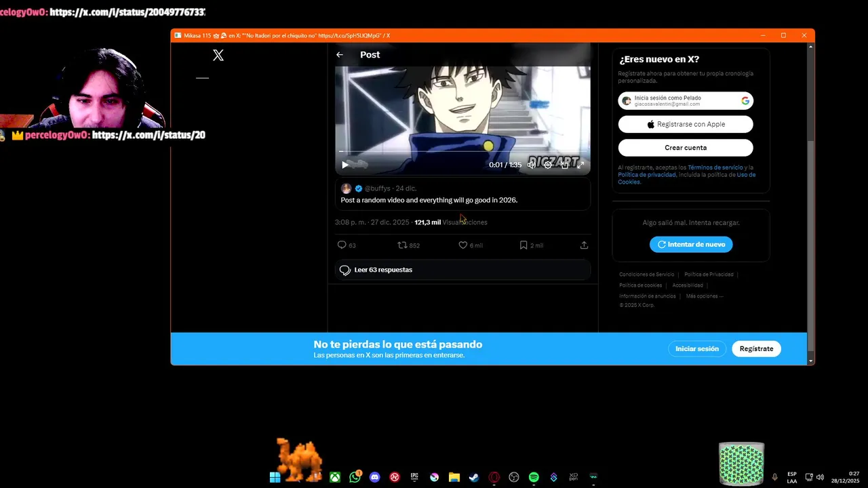Click Registrarse con Apple
Viewport: 868px width, 488px height.
coord(686,124)
